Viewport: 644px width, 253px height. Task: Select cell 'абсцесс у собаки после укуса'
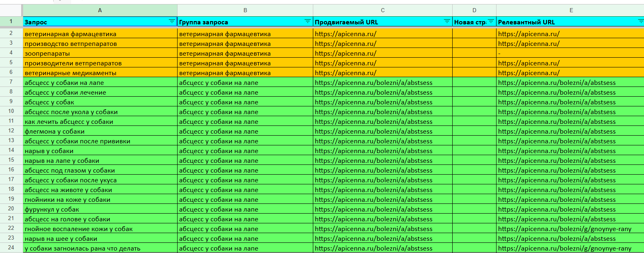pyautogui.click(x=100, y=180)
